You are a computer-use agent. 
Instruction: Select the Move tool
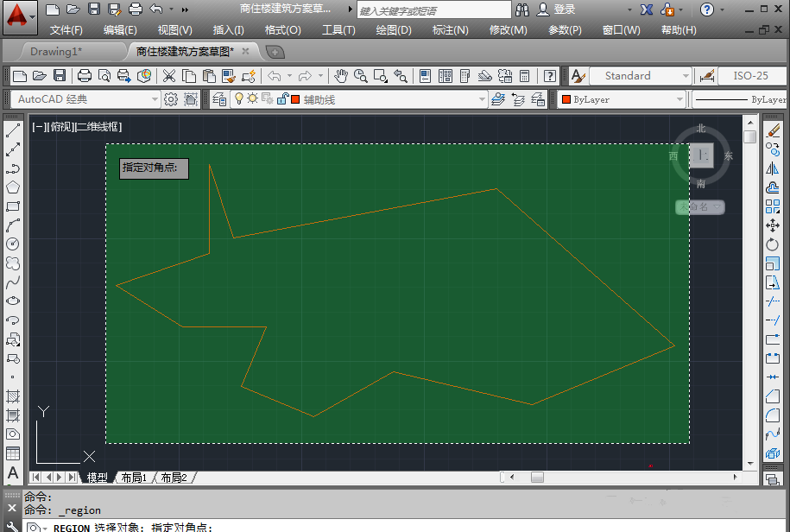click(773, 225)
